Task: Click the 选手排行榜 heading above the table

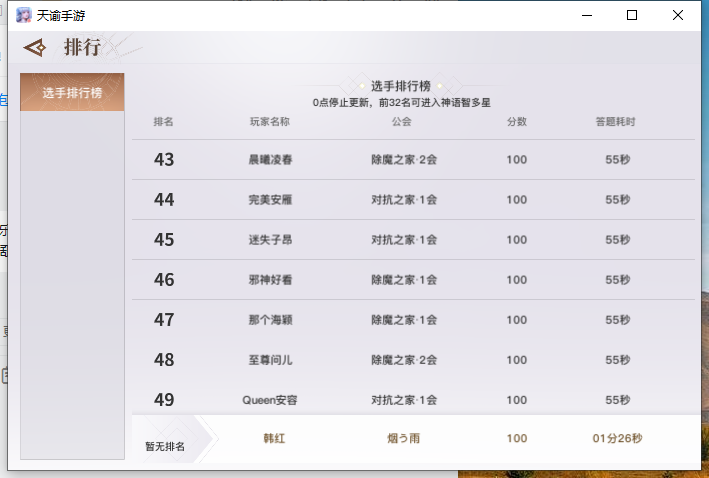Action: point(401,86)
